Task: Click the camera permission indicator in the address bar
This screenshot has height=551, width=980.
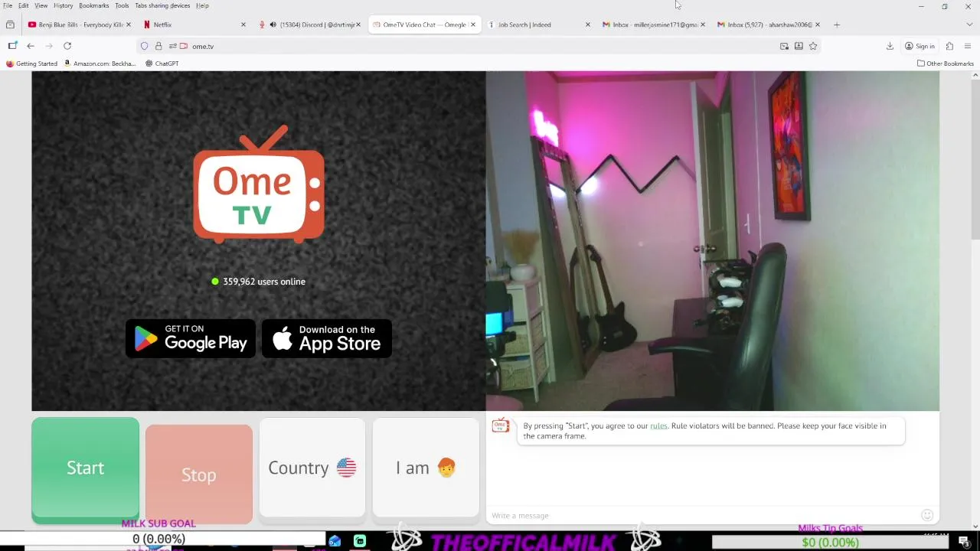Action: tap(183, 46)
